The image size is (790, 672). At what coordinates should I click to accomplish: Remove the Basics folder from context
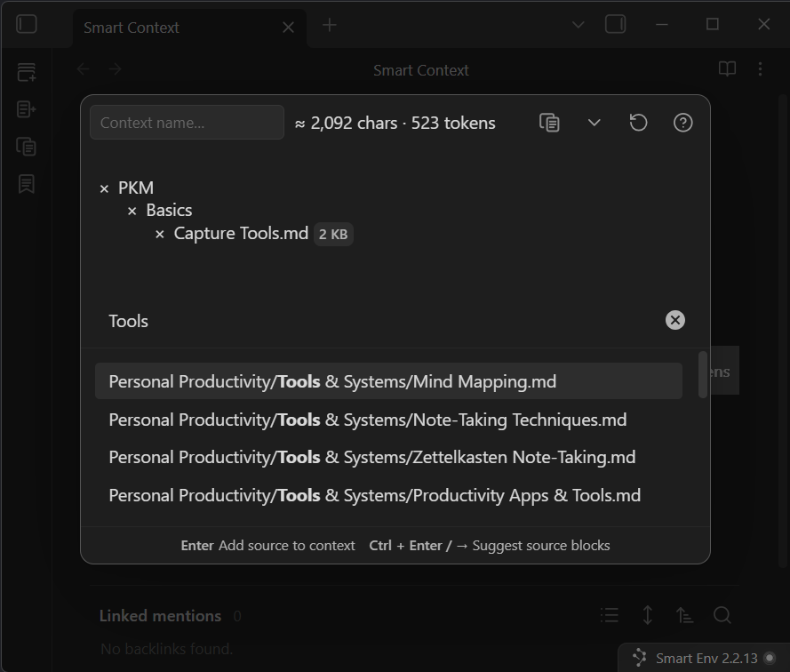click(132, 212)
